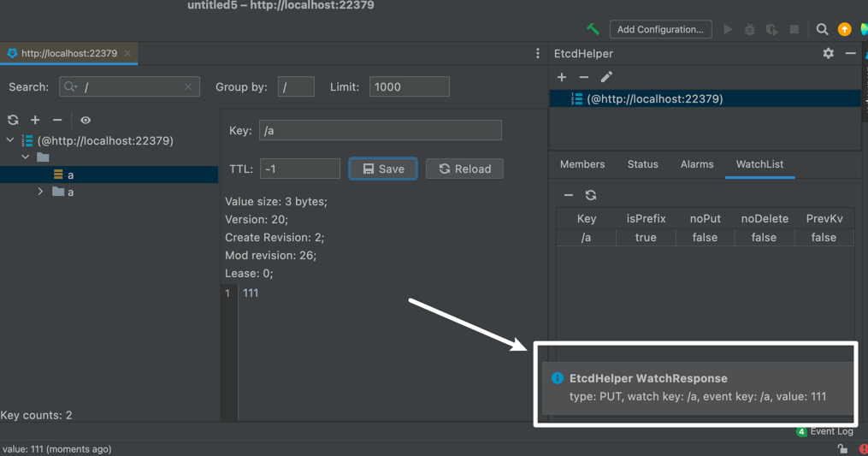Click the Limit field showing 1000
868x456 pixels.
[x=409, y=87]
